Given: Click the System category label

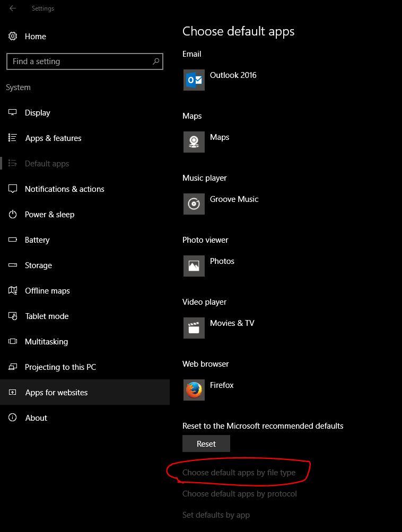Looking at the screenshot, I should pyautogui.click(x=18, y=87).
